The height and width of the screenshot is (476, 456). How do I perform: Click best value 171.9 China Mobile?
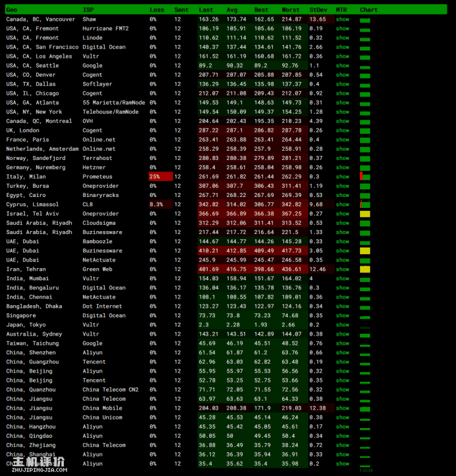click(262, 408)
